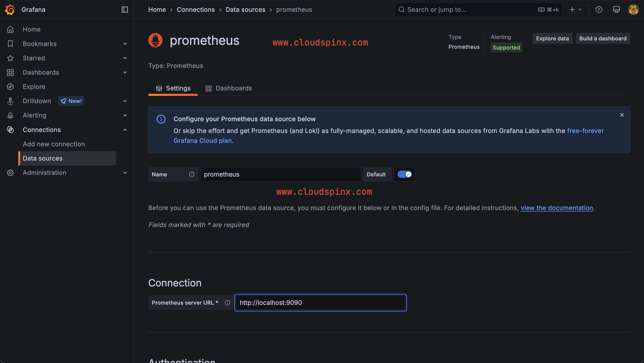Click the Prometheus server URL info icon

(x=228, y=303)
